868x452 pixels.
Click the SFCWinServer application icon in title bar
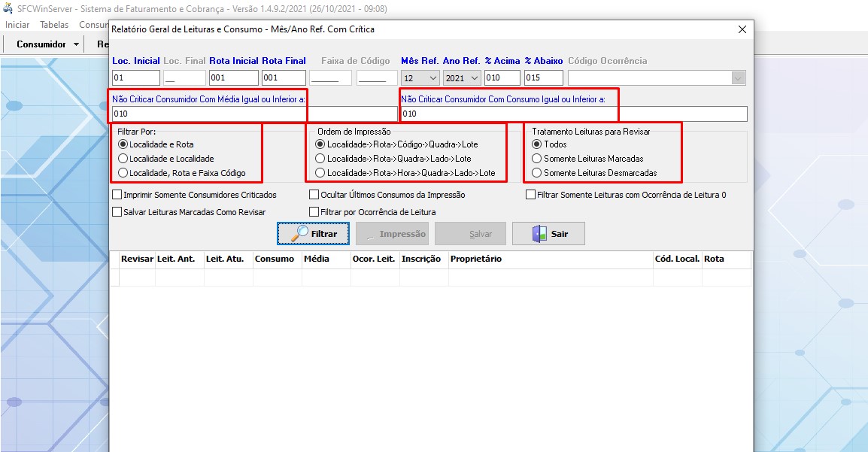[x=8, y=8]
